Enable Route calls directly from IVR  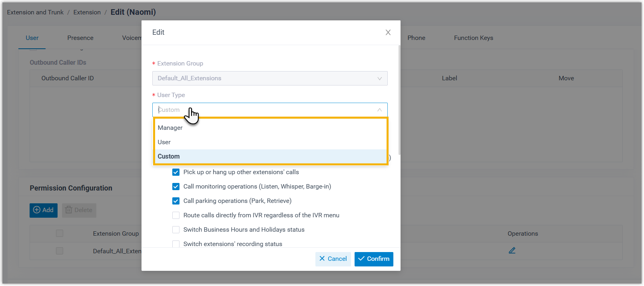click(176, 215)
